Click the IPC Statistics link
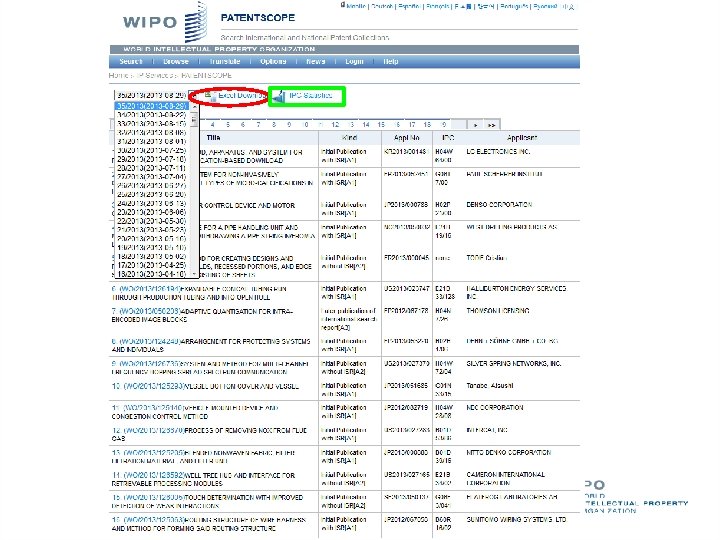This screenshot has height=540, width=720. pos(310,96)
